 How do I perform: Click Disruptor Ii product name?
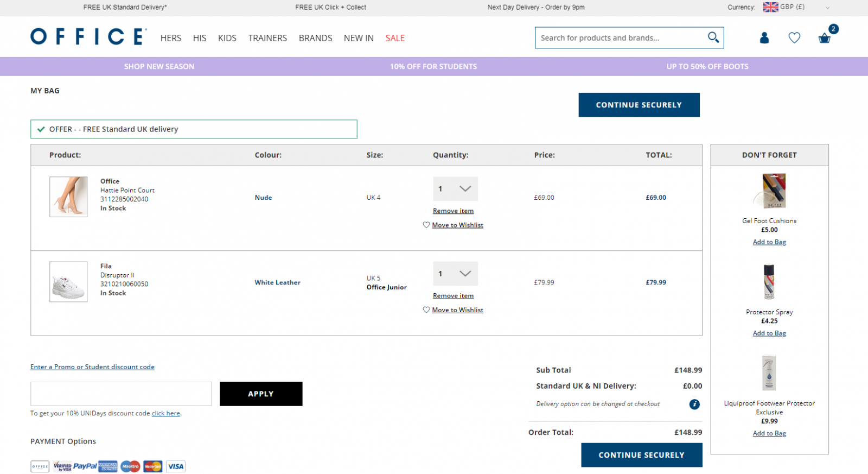(x=117, y=275)
